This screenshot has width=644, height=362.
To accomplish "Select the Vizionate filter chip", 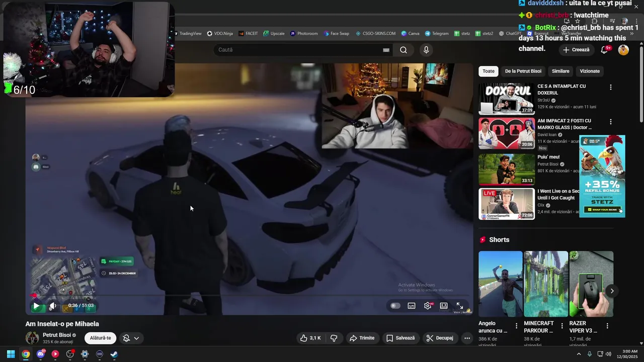I will coord(590,71).
